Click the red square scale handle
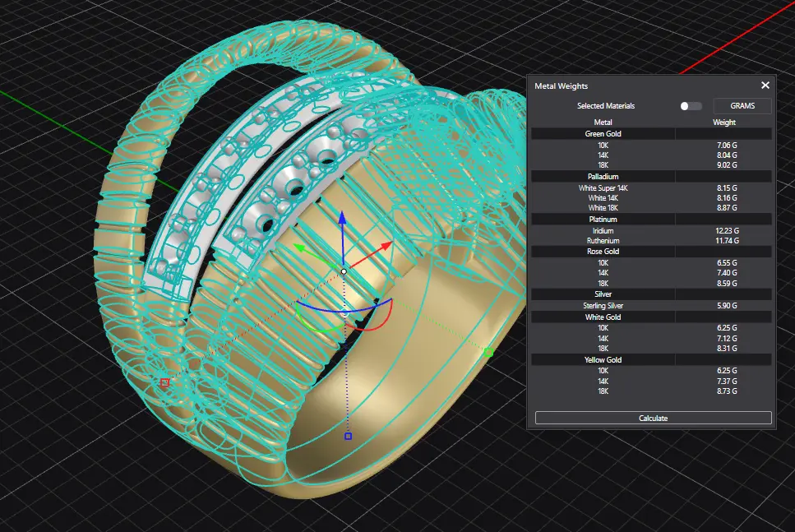This screenshot has width=795, height=532. tap(164, 382)
